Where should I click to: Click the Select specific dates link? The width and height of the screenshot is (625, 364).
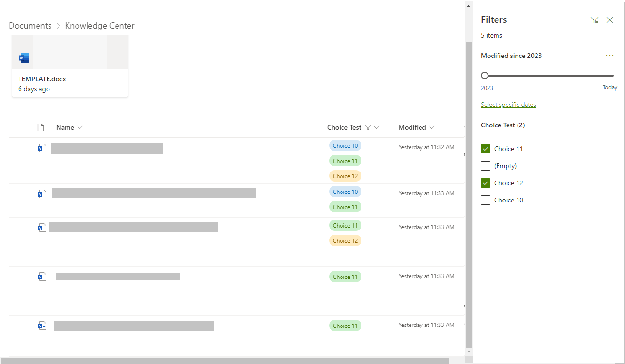click(508, 105)
